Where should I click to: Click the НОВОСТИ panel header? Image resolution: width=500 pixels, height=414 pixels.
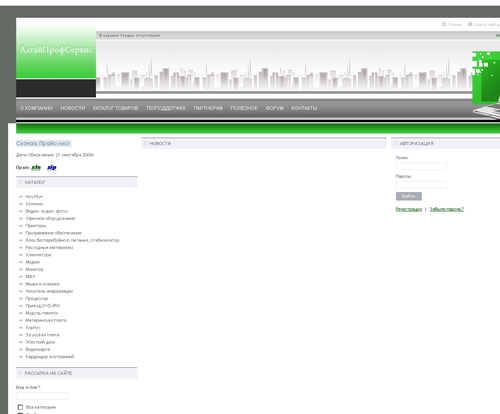[x=264, y=143]
